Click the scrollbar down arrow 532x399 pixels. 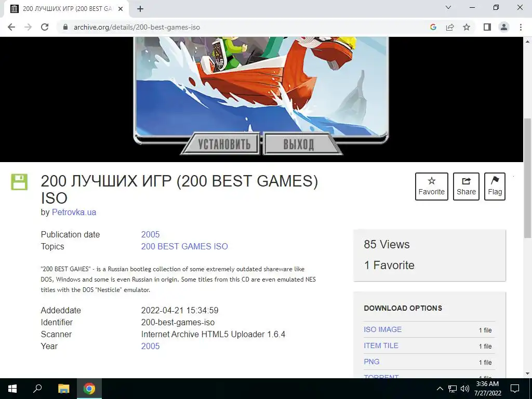pyautogui.click(x=528, y=374)
